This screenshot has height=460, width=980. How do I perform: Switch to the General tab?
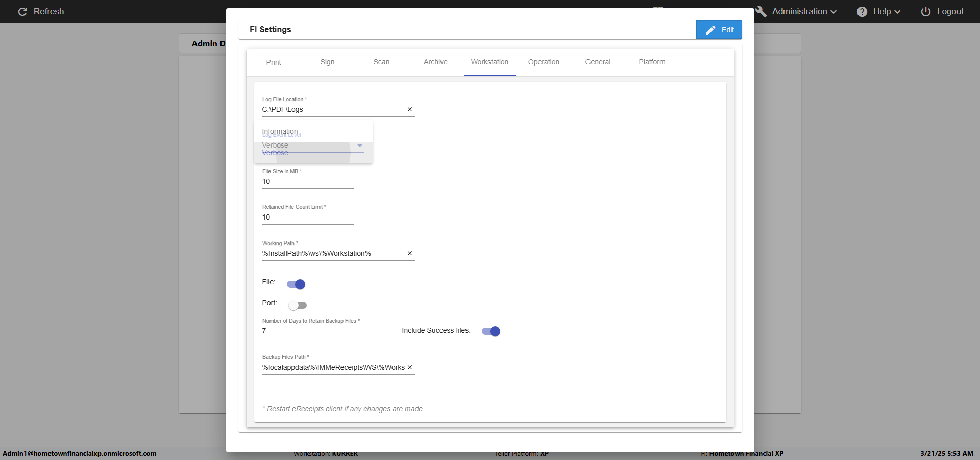pos(598,62)
